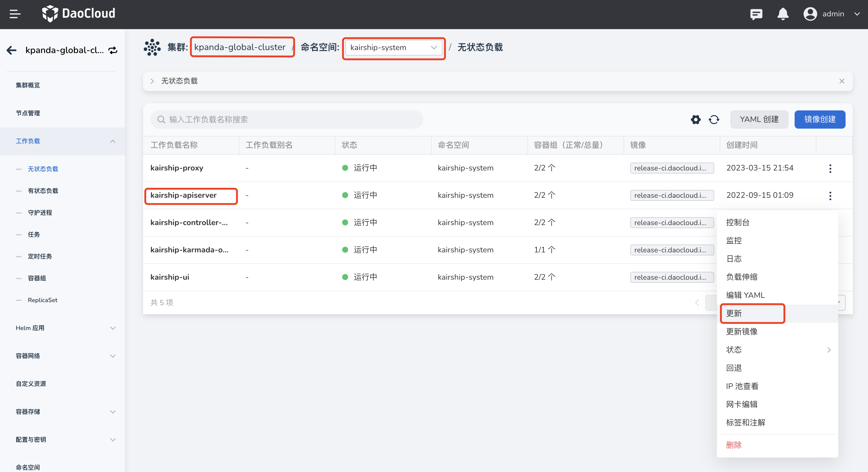The height and width of the screenshot is (472, 868).
Task: Select 更新 from the context menu
Action: click(777, 313)
